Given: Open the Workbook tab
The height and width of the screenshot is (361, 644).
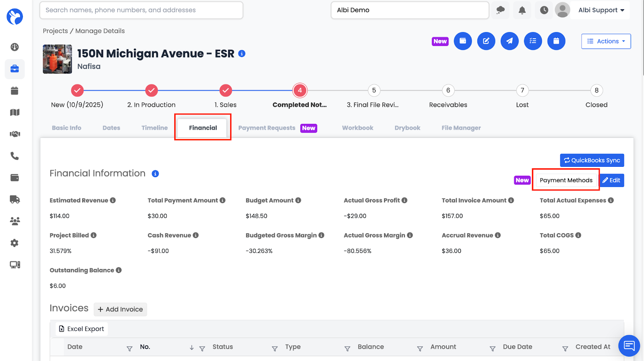Looking at the screenshot, I should click(357, 128).
